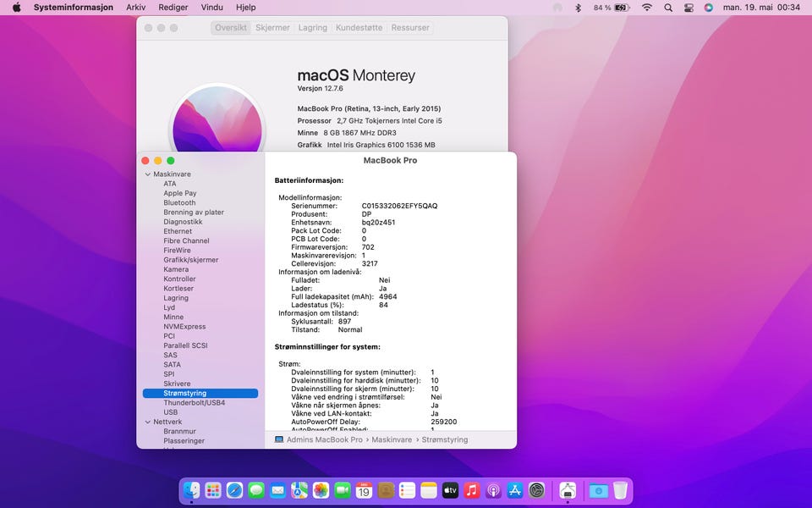Image resolution: width=812 pixels, height=508 pixels.
Task: Click Strømstyring in the path bar
Action: (x=445, y=439)
